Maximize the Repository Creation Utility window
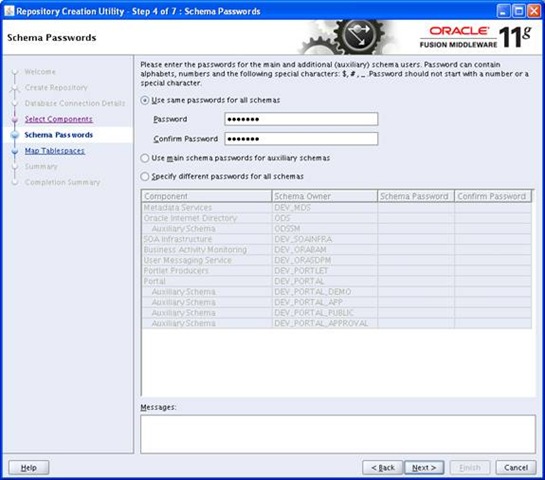The height and width of the screenshot is (480, 545). coord(519,11)
